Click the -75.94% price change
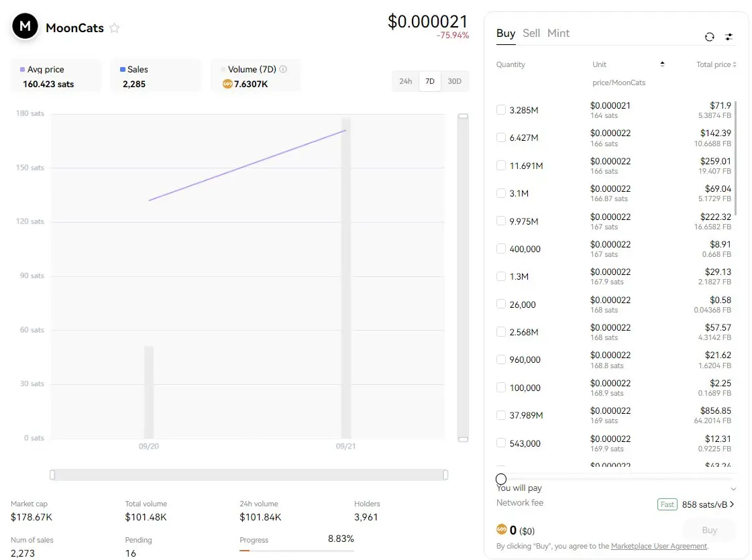Viewport: 752px width, 560px height. (x=452, y=36)
